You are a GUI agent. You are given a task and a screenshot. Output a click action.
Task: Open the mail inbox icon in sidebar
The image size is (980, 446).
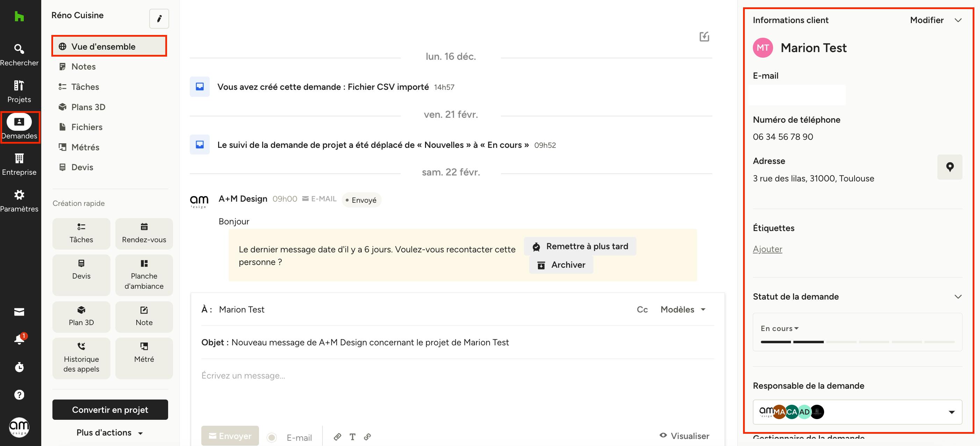click(19, 312)
